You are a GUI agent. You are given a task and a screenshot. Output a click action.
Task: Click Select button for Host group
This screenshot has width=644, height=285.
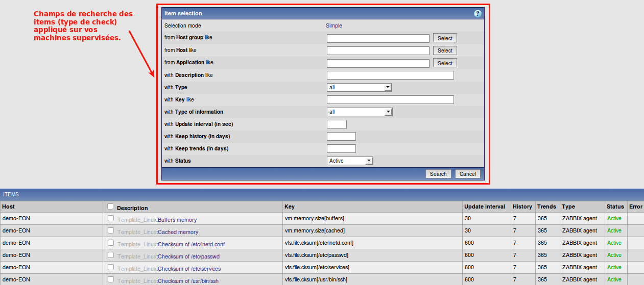click(445, 38)
